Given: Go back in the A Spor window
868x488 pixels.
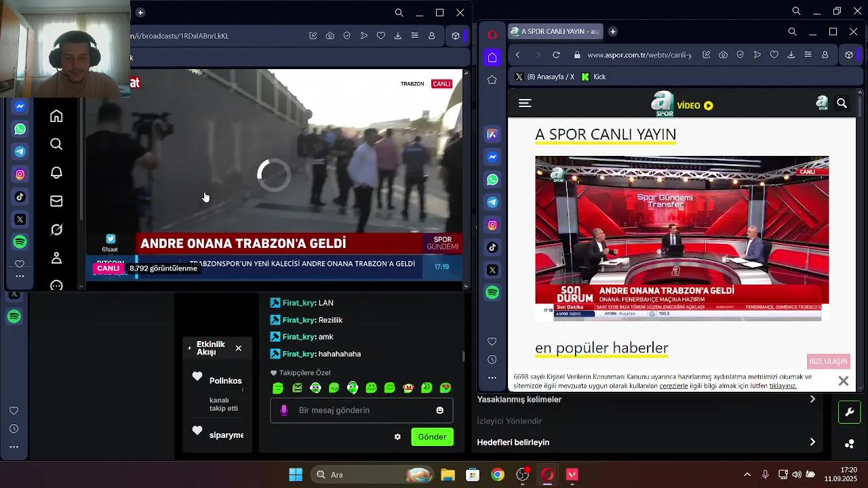Looking at the screenshot, I should (517, 55).
